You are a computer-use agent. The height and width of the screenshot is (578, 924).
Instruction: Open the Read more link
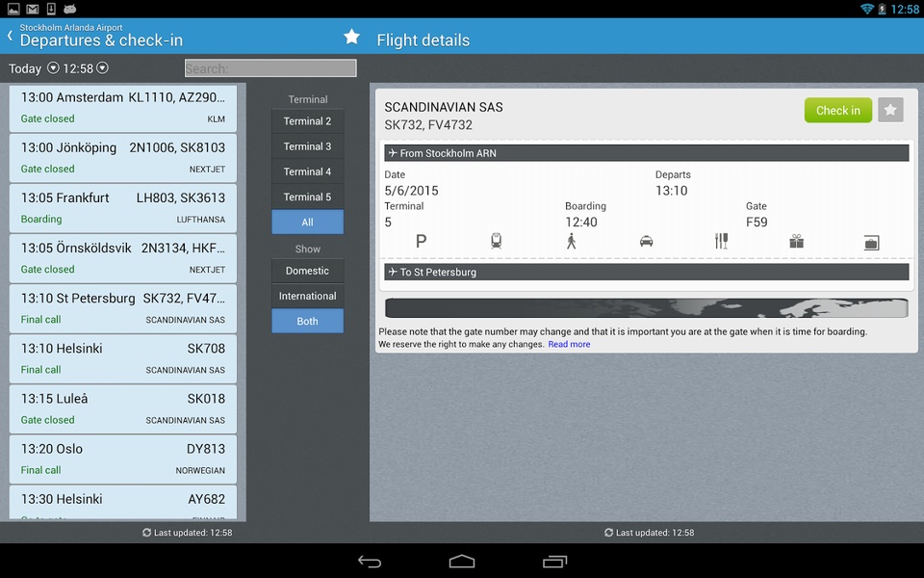click(569, 345)
